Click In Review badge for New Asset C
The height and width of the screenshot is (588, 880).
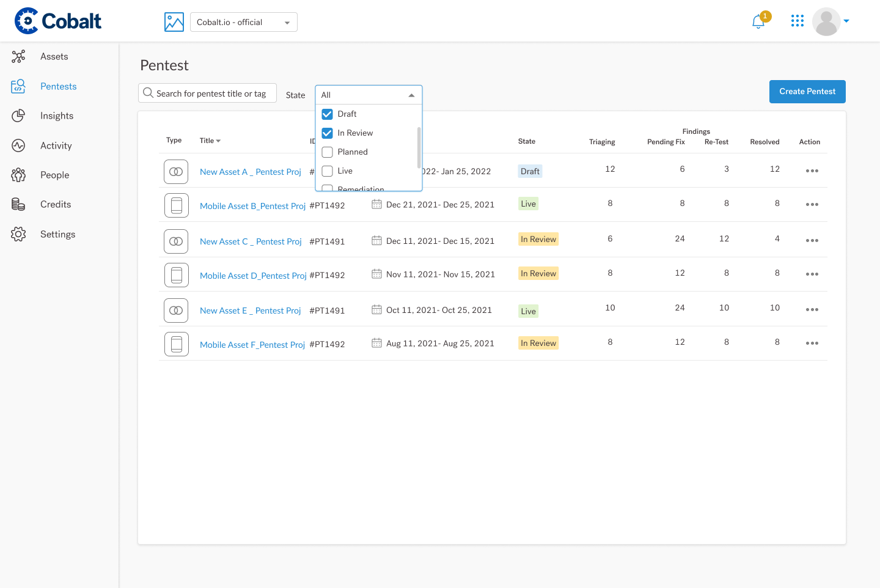coord(538,239)
